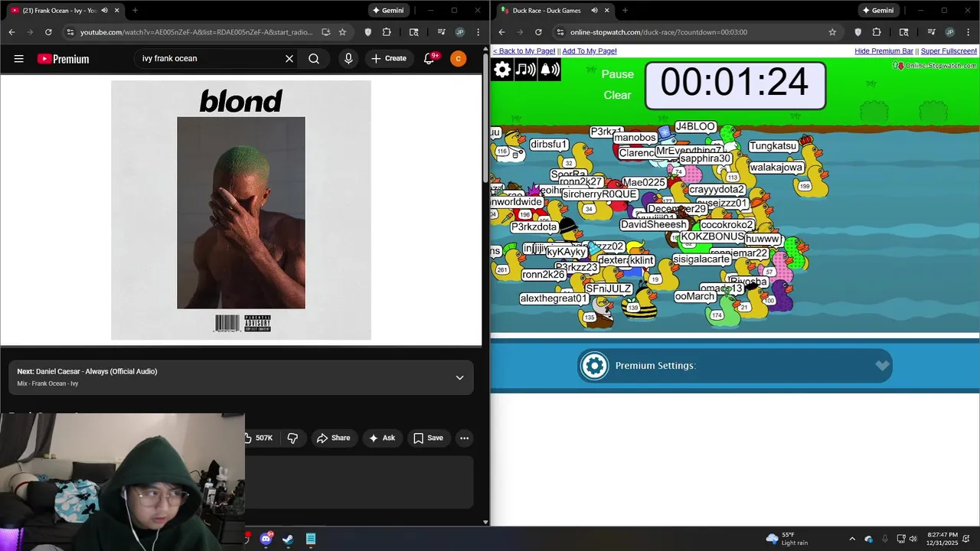Expand the Next up mix panel chevron
This screenshot has height=551, width=980.
point(459,377)
